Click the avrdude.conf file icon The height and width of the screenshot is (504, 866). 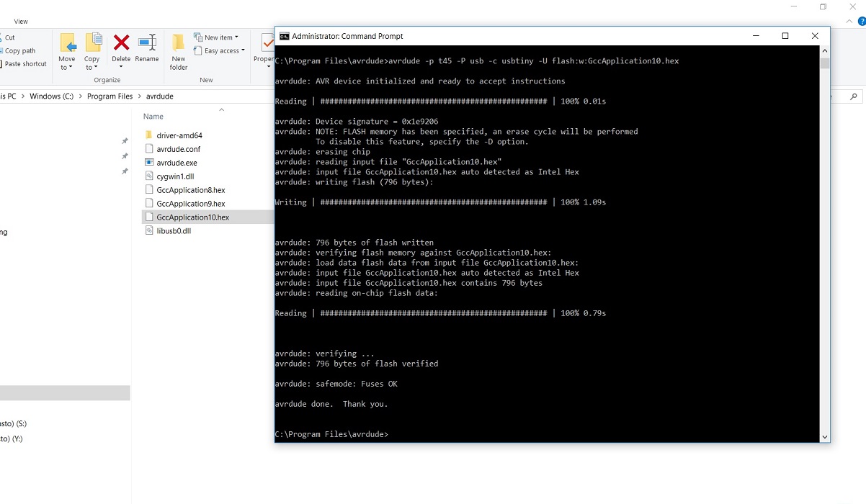(x=149, y=149)
